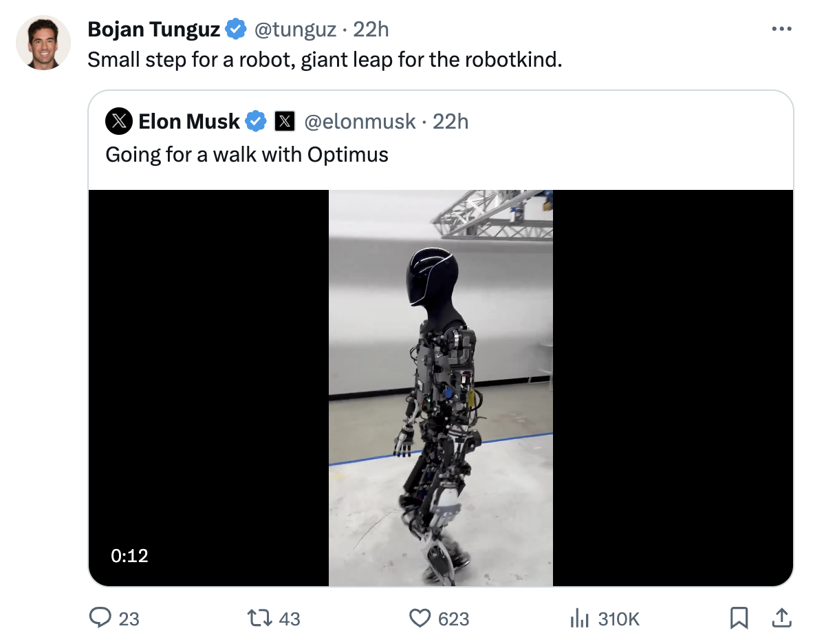Click the Elon Musk display name
The image size is (813, 644).
[x=189, y=122]
